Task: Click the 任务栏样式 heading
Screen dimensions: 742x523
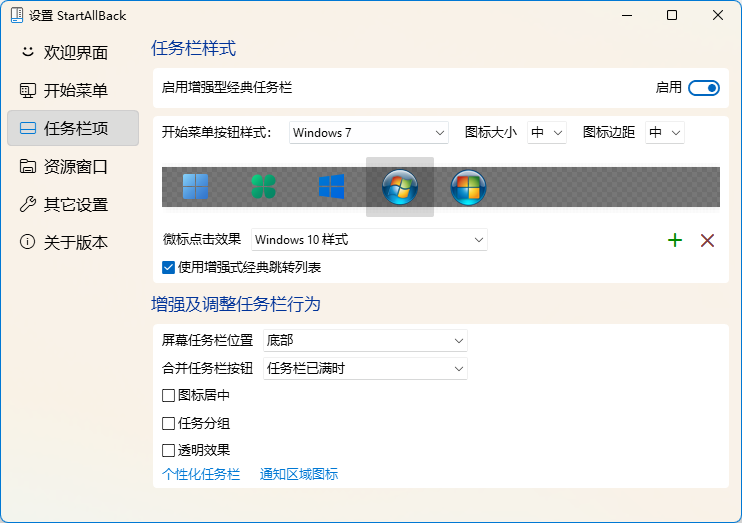Action: point(194,48)
